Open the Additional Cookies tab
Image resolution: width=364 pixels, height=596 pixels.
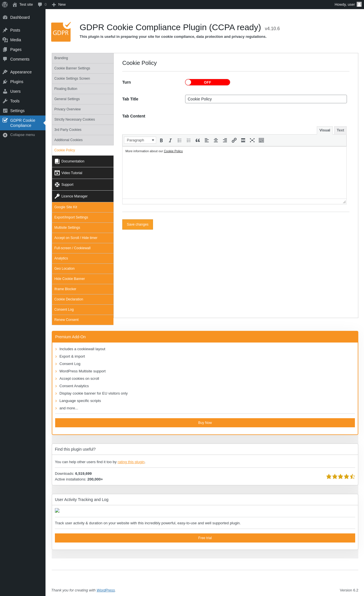coord(83,140)
